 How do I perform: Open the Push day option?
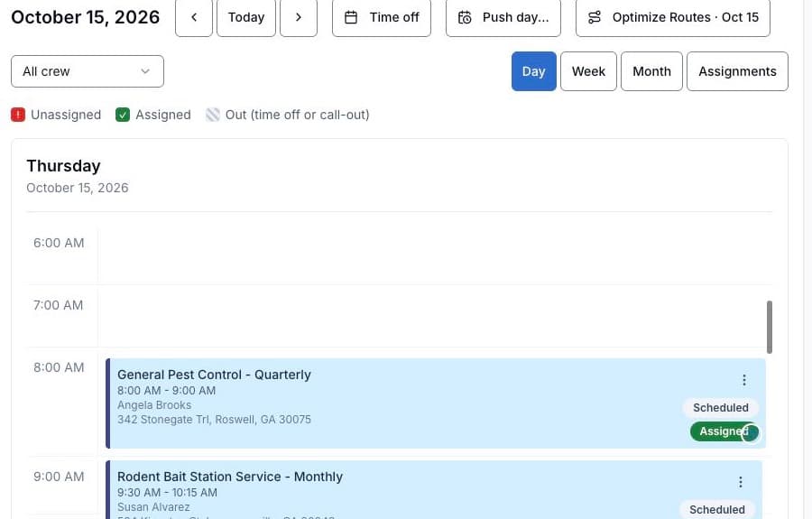point(503,18)
